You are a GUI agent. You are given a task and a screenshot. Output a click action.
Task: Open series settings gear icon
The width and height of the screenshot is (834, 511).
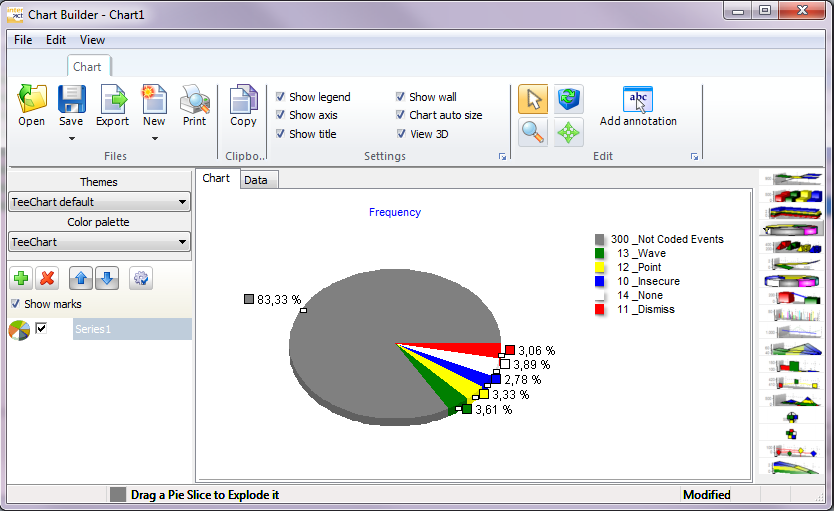[141, 278]
